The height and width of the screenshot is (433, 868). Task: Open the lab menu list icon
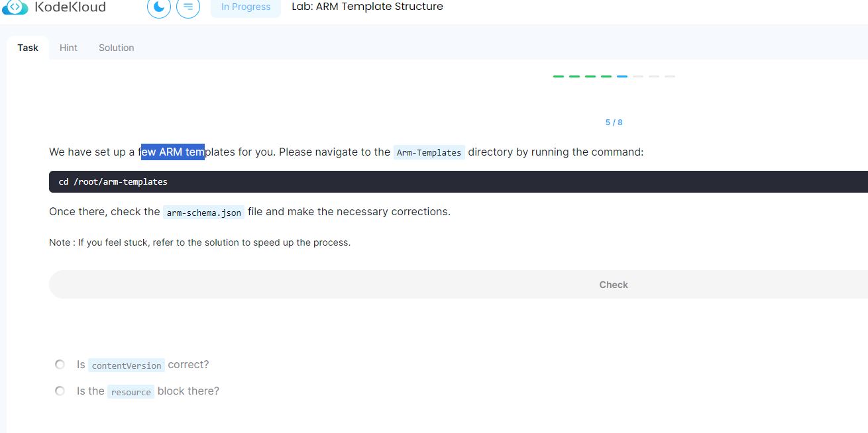188,7
